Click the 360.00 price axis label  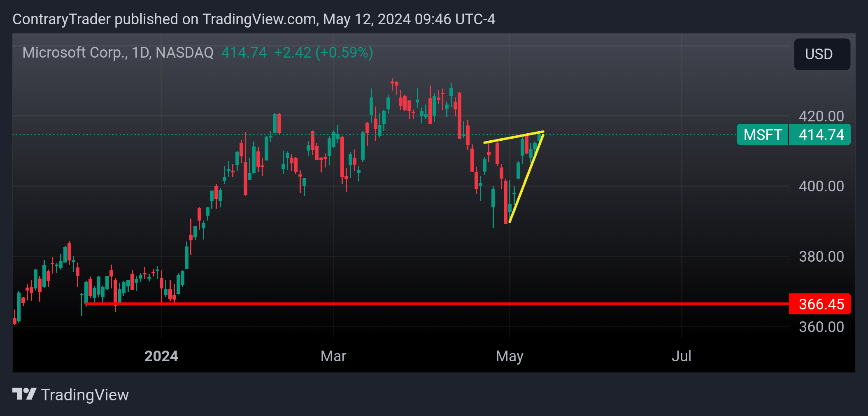pos(821,327)
